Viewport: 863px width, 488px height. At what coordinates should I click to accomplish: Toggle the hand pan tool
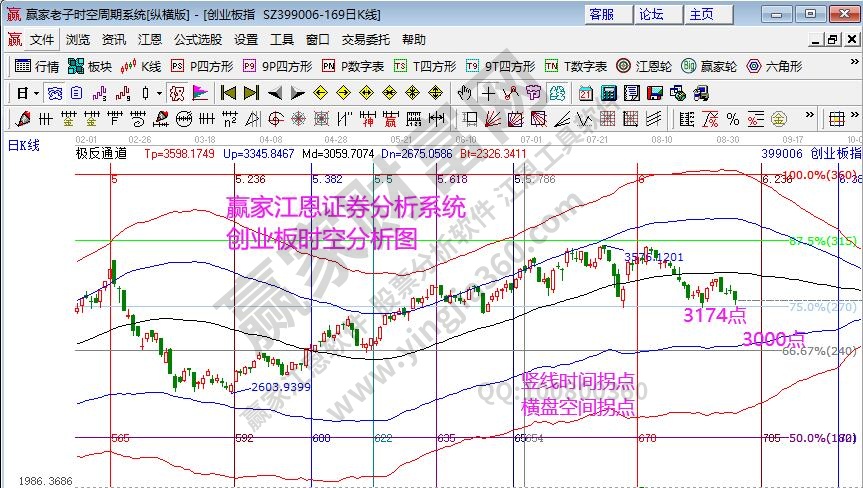coord(464,93)
